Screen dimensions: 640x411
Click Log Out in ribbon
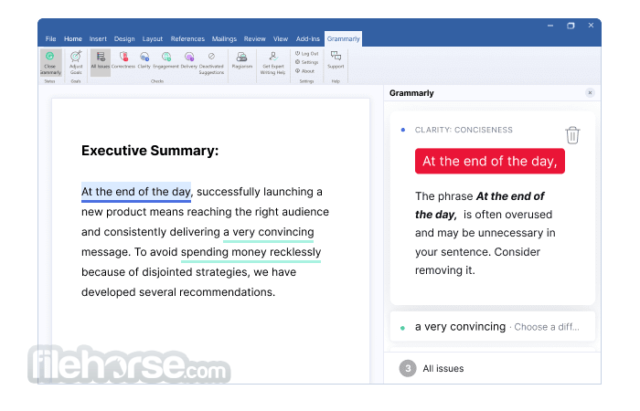[307, 53]
